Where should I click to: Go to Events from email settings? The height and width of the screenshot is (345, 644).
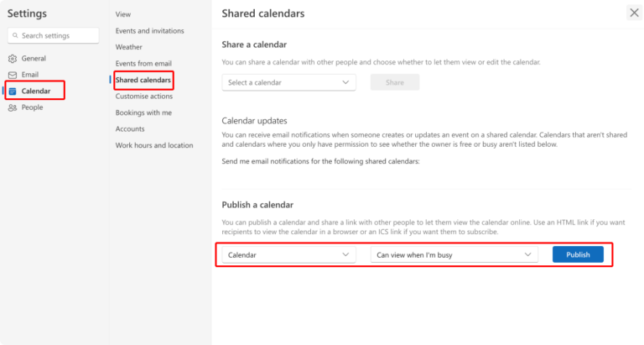point(143,63)
